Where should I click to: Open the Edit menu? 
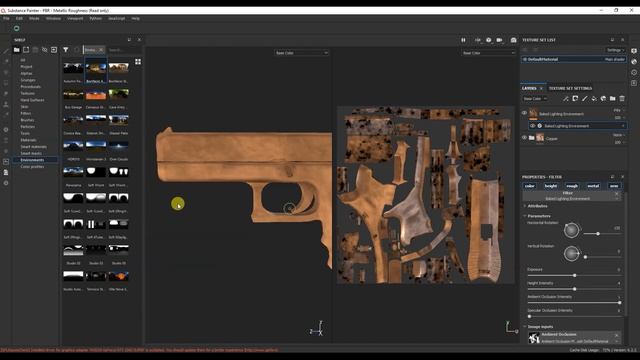tap(19, 18)
